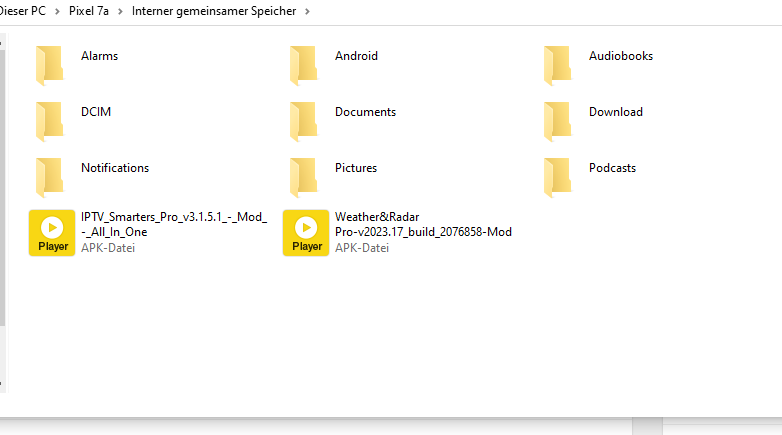The height and width of the screenshot is (435, 782).
Task: Select the Weather&Radar Pro APK Player icon
Action: (306, 233)
